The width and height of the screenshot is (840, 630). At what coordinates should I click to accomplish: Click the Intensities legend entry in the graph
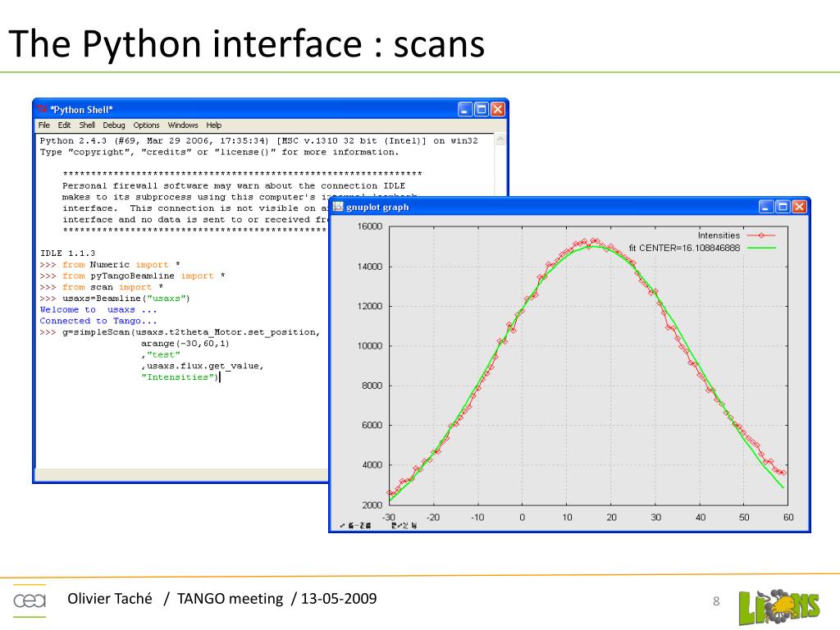coord(719,235)
